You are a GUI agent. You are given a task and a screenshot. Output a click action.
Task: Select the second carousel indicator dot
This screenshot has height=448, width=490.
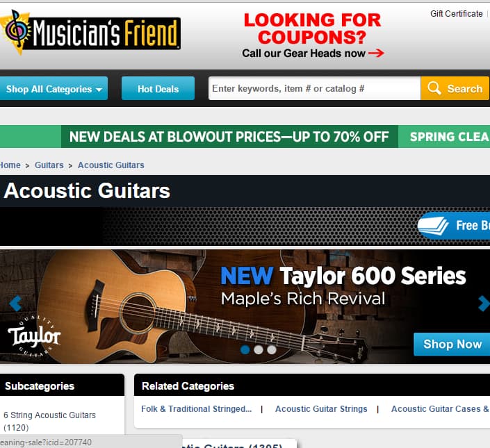(x=259, y=349)
